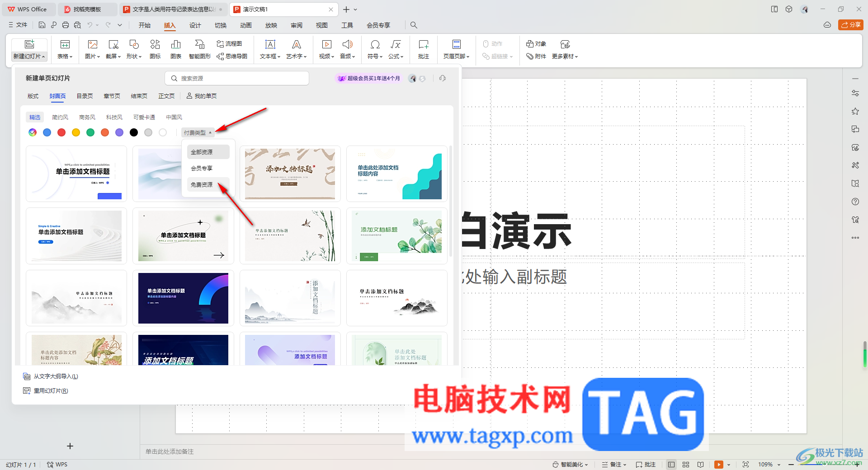
Task: Select the 全部资源 menu option
Action: (x=208, y=152)
